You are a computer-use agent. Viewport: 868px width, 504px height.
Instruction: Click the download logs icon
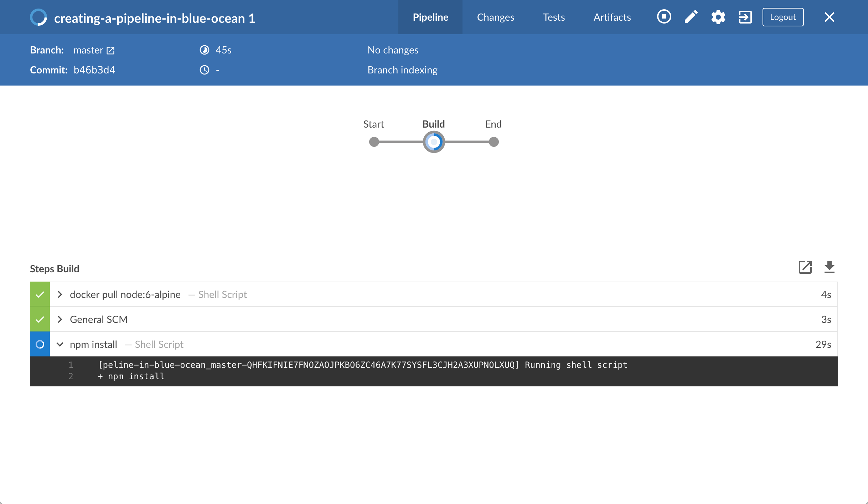(x=830, y=269)
